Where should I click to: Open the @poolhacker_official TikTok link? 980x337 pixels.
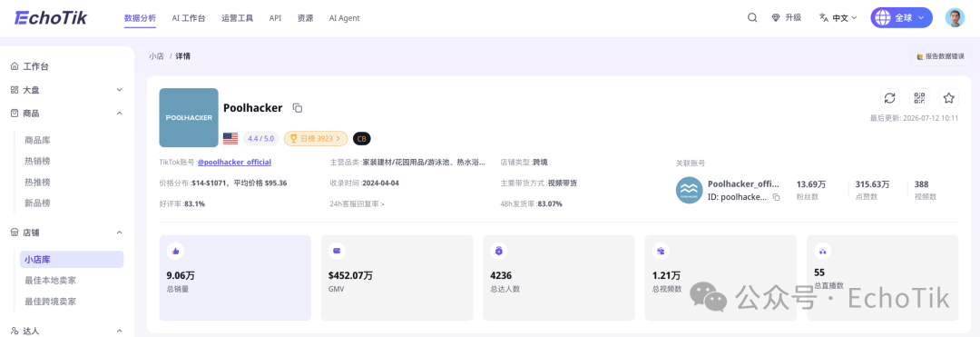click(x=234, y=162)
